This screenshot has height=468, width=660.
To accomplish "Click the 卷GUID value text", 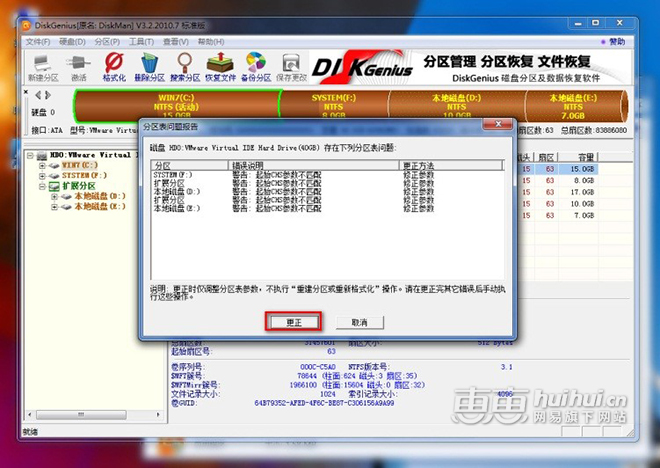I will 324,403.
